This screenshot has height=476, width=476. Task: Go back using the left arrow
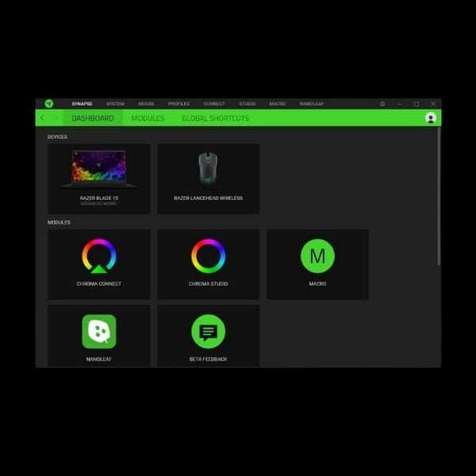(x=43, y=118)
